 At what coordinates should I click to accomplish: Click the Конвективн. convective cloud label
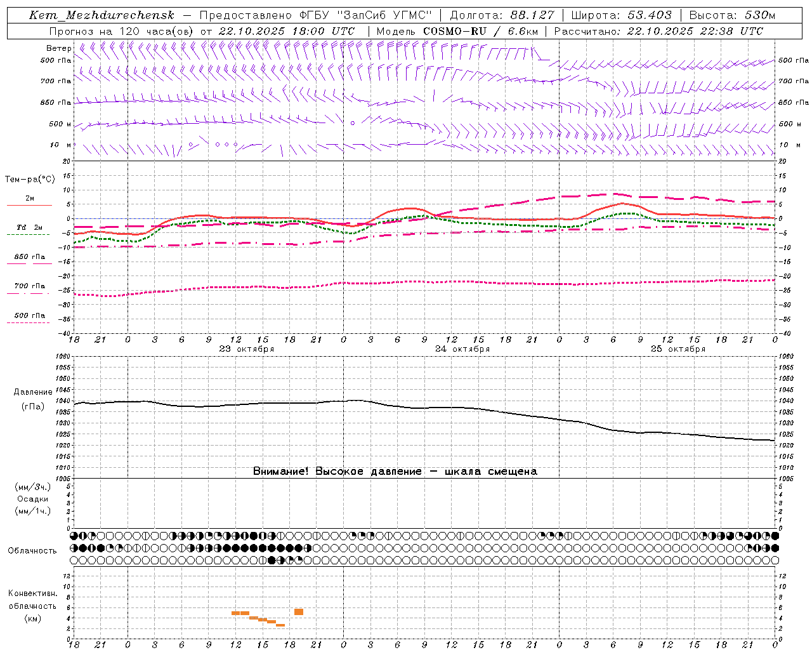click(x=32, y=594)
